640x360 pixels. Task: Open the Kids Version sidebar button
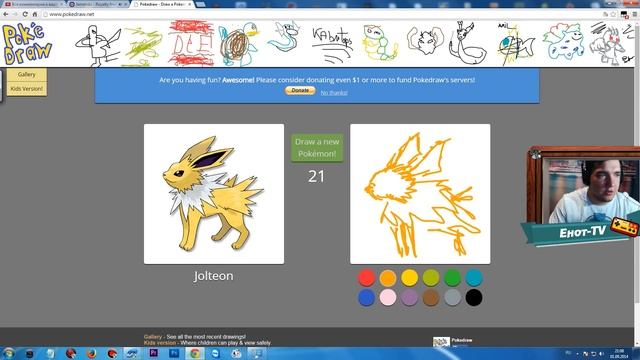click(x=27, y=89)
